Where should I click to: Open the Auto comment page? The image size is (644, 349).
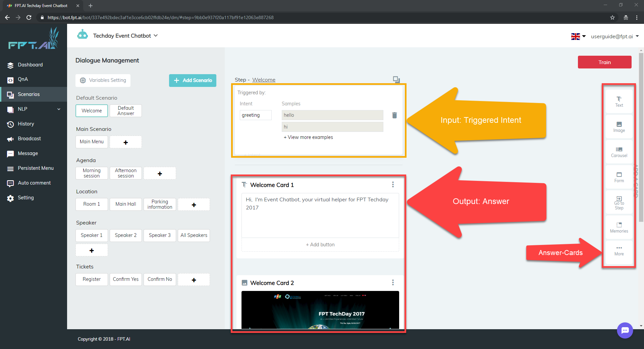click(x=34, y=183)
